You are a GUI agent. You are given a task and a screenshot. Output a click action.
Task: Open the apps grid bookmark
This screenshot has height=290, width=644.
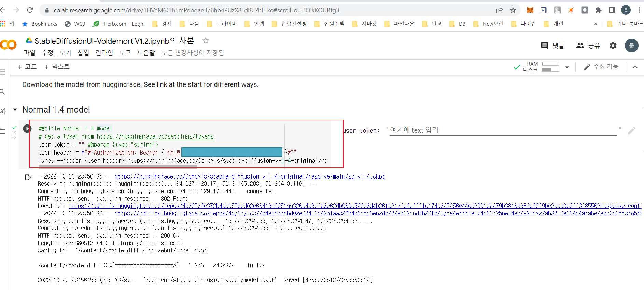(x=8, y=24)
